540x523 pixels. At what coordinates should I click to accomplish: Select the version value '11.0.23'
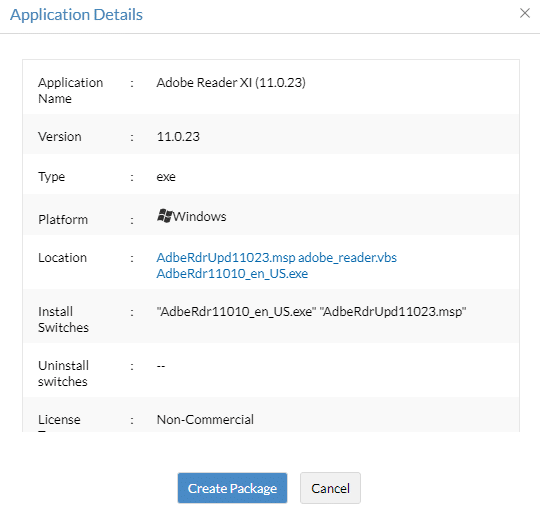coord(178,137)
